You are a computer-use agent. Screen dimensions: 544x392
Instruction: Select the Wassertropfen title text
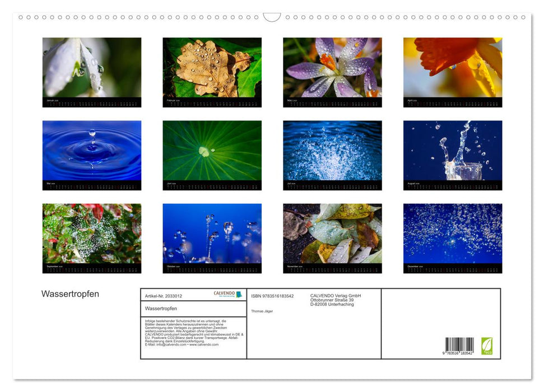tap(70, 294)
